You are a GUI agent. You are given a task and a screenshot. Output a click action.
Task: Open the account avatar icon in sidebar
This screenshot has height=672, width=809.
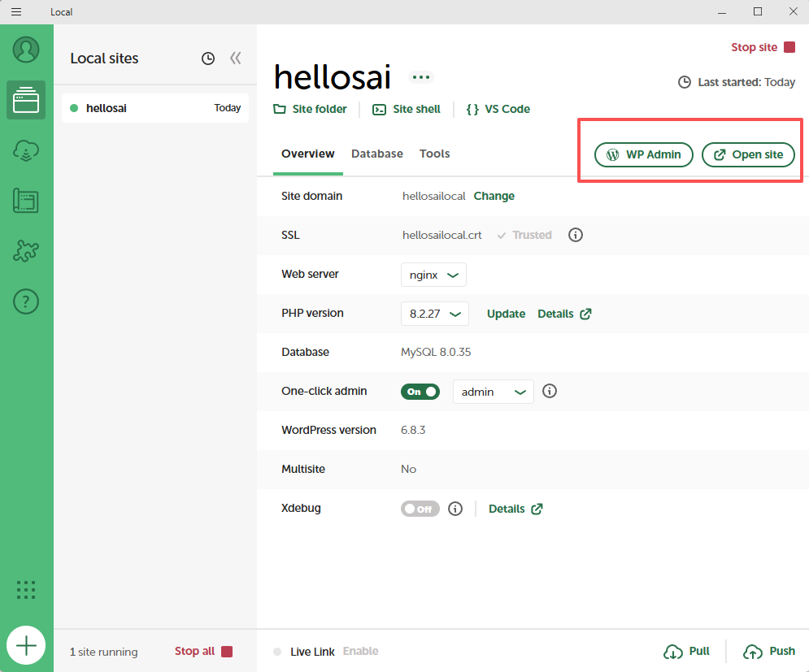click(x=26, y=50)
